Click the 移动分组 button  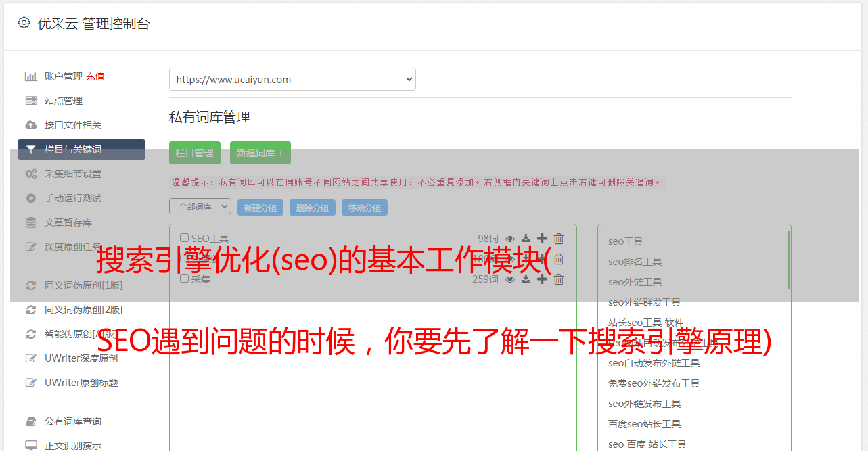point(365,208)
